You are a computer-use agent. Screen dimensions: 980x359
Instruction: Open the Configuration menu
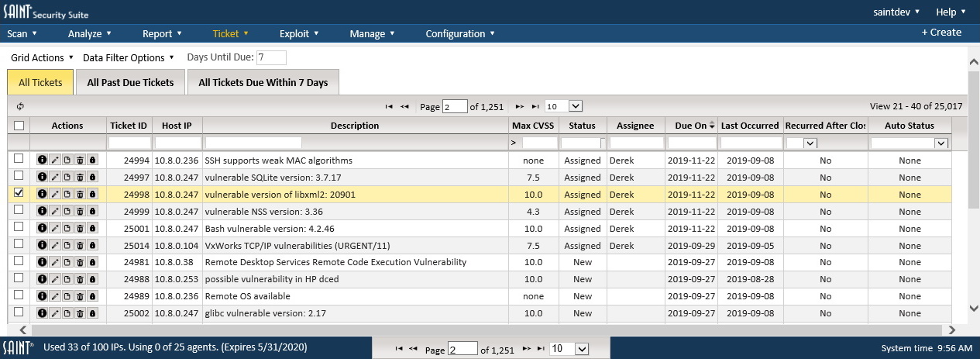[461, 33]
